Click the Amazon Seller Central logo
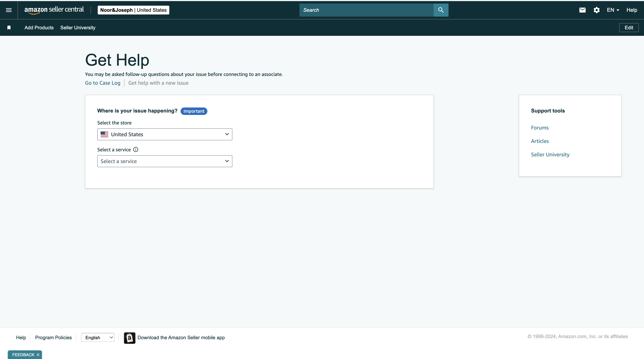 [x=54, y=10]
